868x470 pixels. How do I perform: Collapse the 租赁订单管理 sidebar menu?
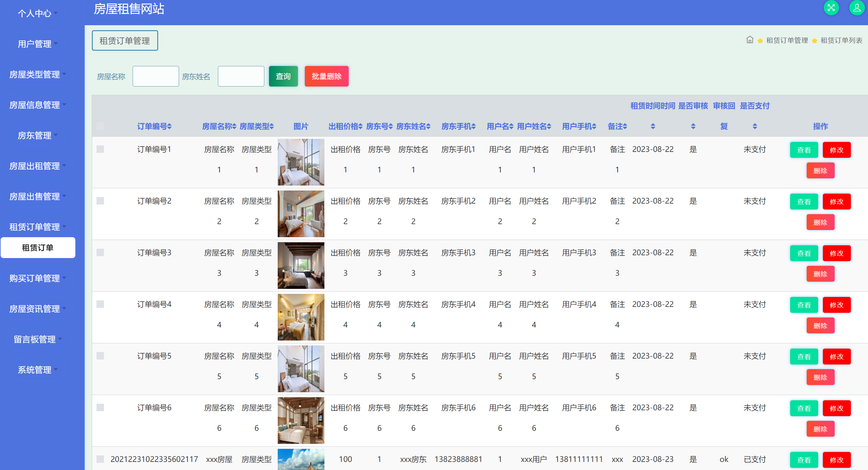37,227
